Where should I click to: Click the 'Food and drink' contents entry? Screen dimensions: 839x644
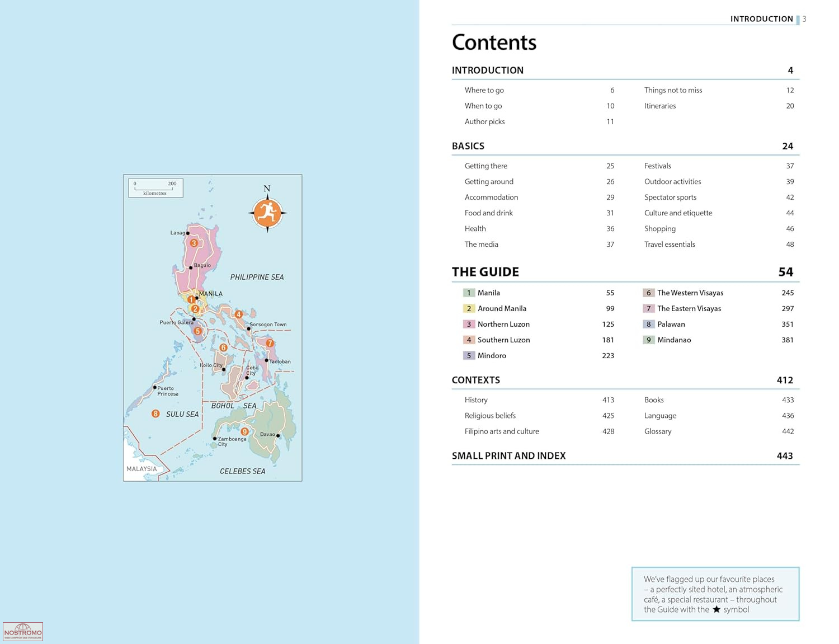tap(488, 213)
